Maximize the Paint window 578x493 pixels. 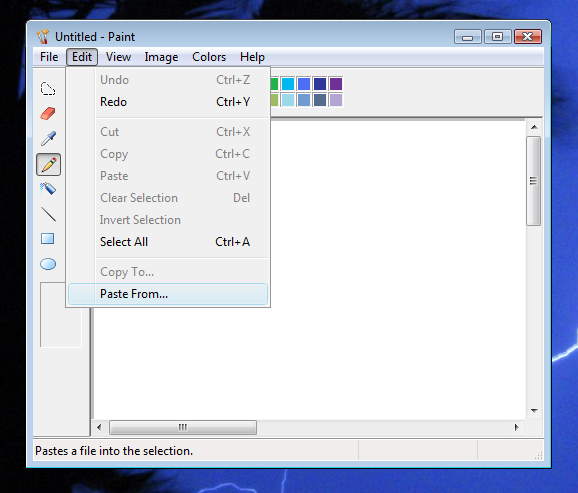click(497, 37)
